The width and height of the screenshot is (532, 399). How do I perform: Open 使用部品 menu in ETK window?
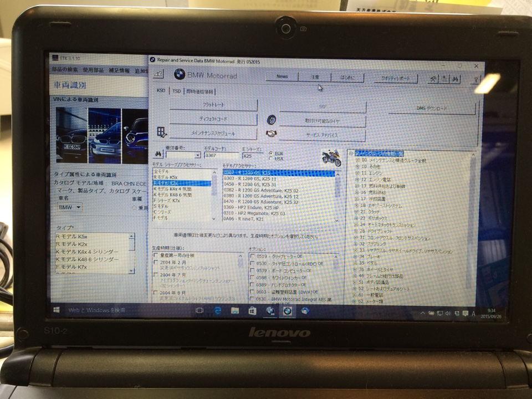(93, 70)
